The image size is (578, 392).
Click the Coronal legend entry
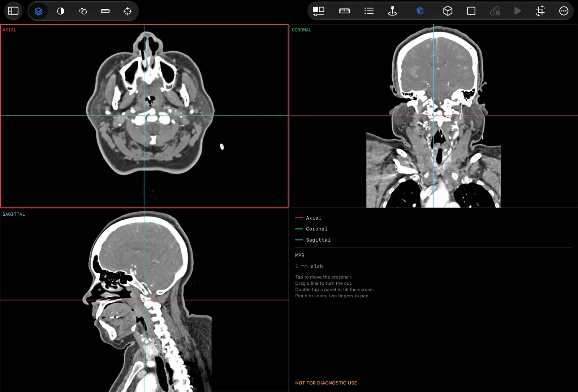coord(311,229)
